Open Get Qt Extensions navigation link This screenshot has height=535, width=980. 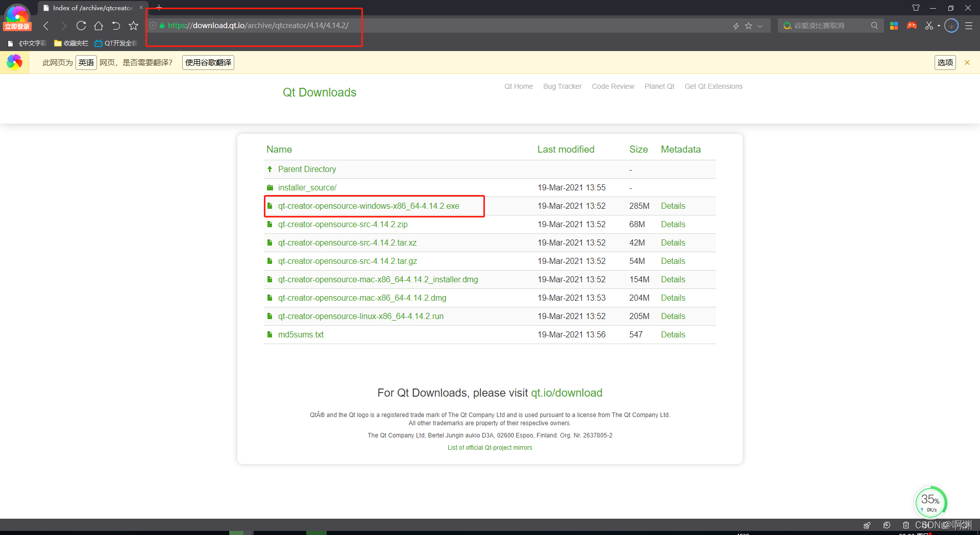coord(714,86)
